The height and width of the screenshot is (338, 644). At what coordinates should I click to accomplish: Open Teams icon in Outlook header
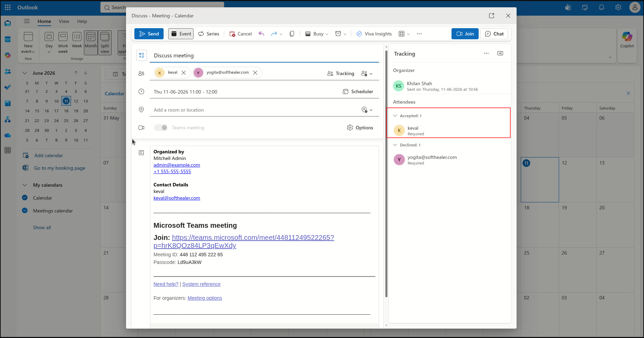coord(568,7)
